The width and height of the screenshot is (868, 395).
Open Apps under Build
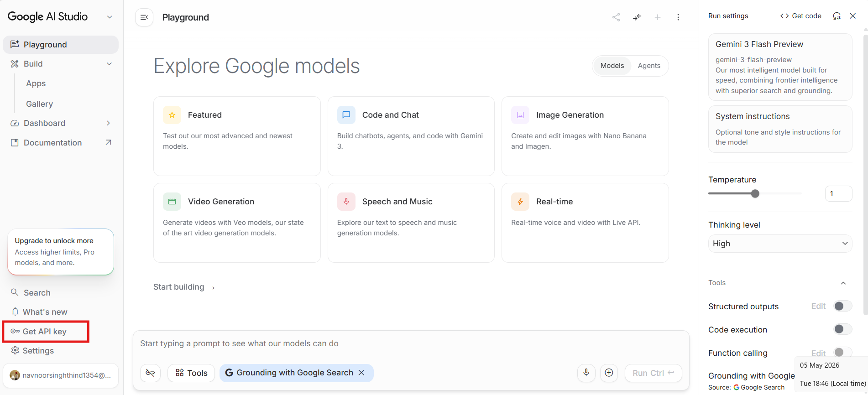tap(36, 83)
